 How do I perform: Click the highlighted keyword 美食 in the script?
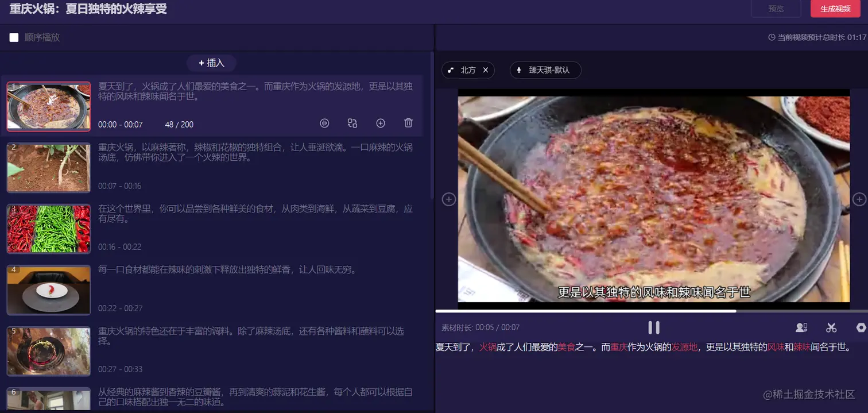567,347
